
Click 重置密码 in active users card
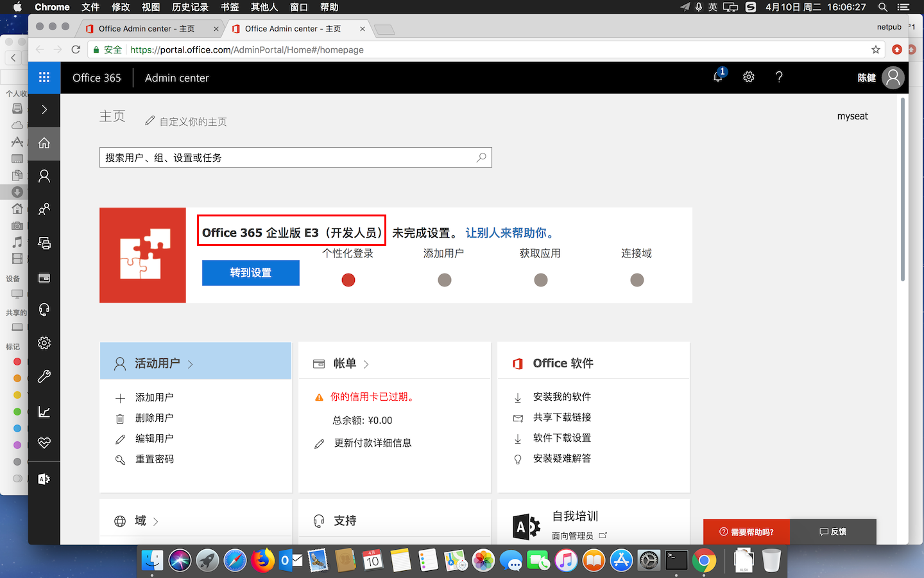(x=155, y=459)
